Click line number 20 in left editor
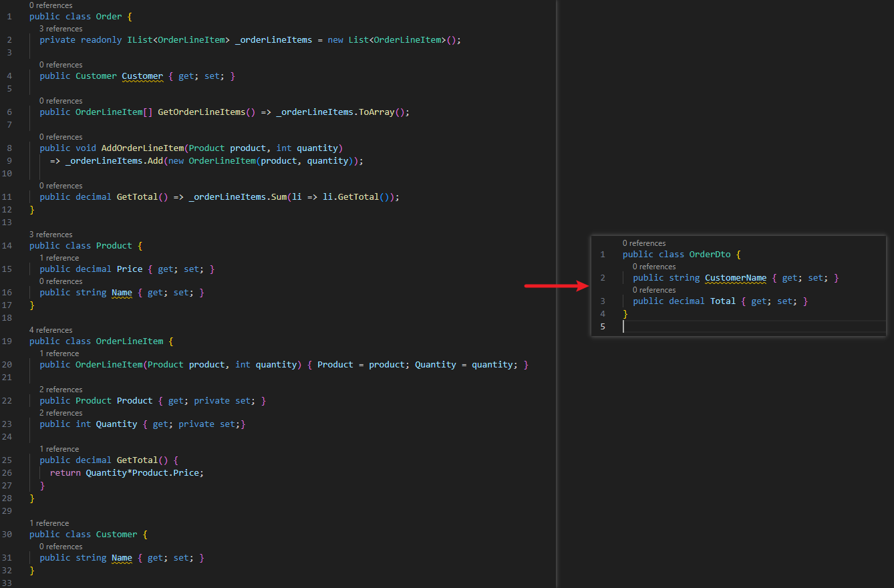 tap(7, 365)
